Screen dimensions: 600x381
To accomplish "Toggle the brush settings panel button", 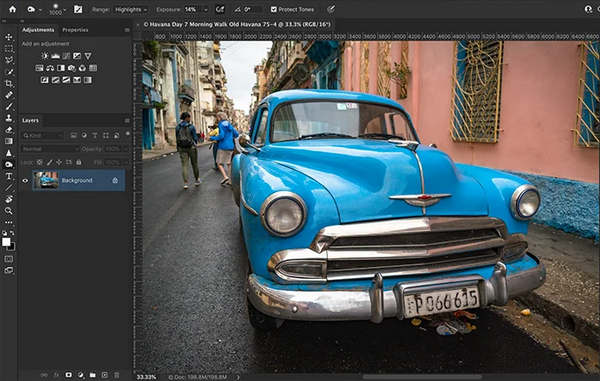I will pos(78,9).
